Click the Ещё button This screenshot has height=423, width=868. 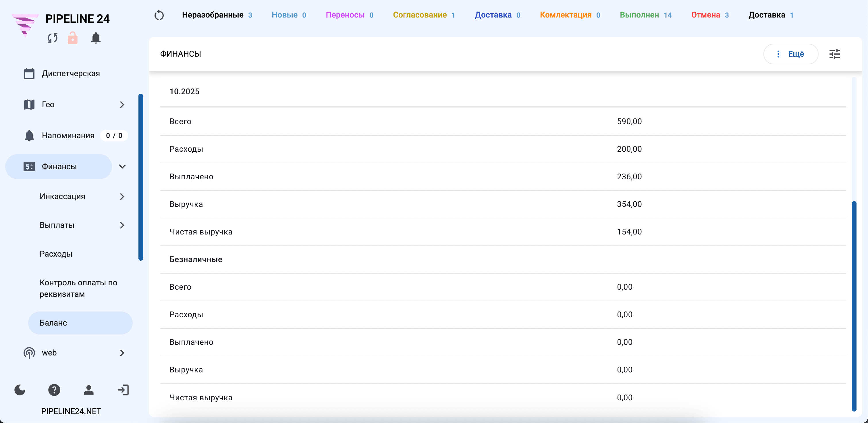click(790, 54)
